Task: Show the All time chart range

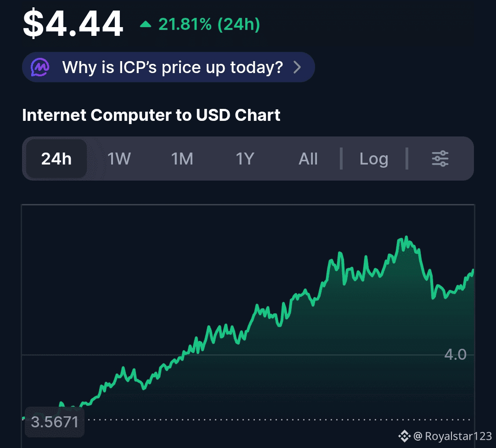Action: 308,159
